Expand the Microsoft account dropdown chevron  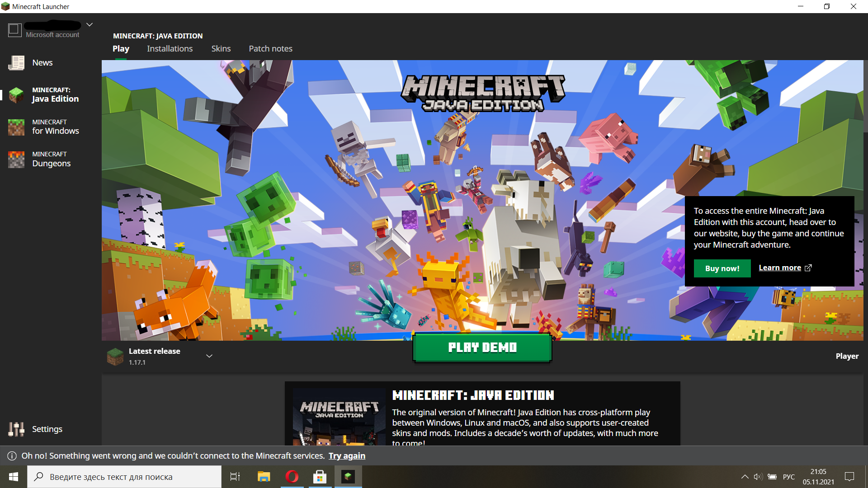(x=90, y=25)
